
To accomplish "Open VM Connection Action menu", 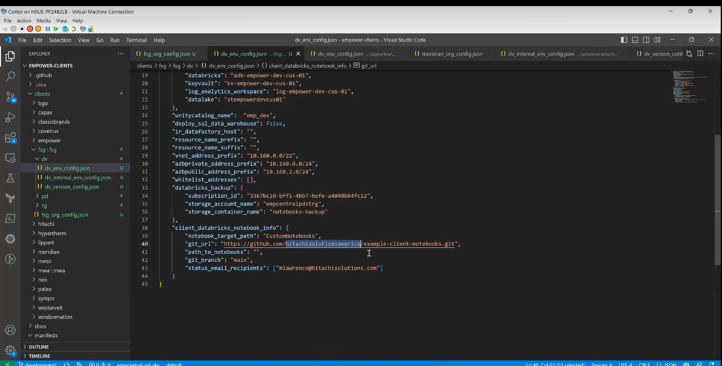I will 23,21.
